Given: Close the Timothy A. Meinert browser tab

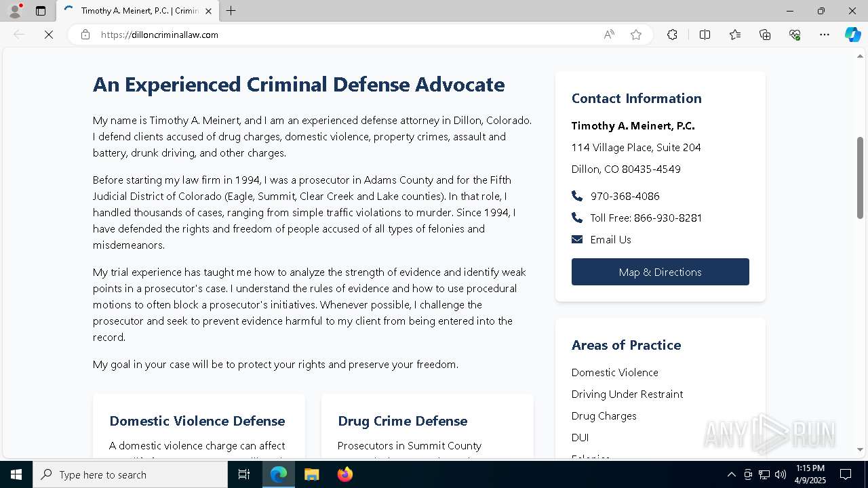Looking at the screenshot, I should point(208,11).
